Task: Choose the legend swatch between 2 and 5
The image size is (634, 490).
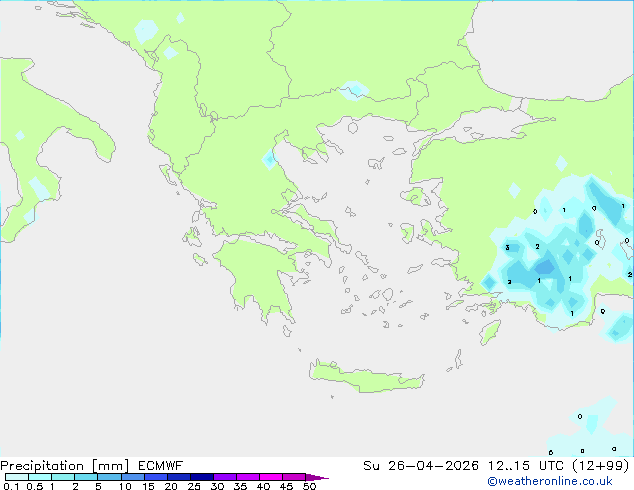Action: pyautogui.click(x=86, y=477)
